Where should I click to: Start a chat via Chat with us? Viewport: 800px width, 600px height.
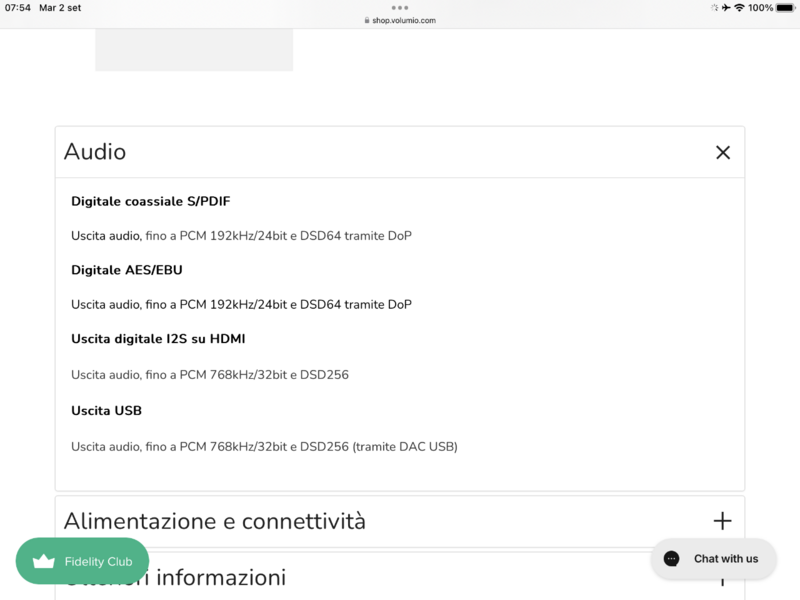(713, 559)
